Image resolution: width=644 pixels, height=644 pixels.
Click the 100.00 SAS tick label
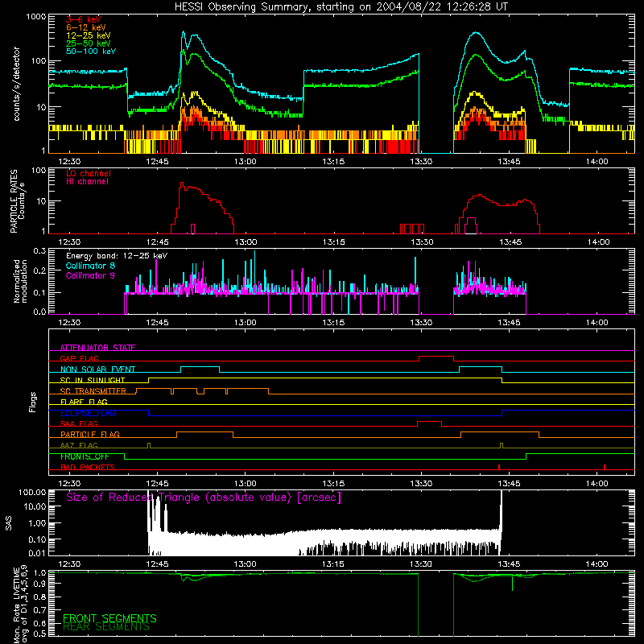tap(32, 493)
